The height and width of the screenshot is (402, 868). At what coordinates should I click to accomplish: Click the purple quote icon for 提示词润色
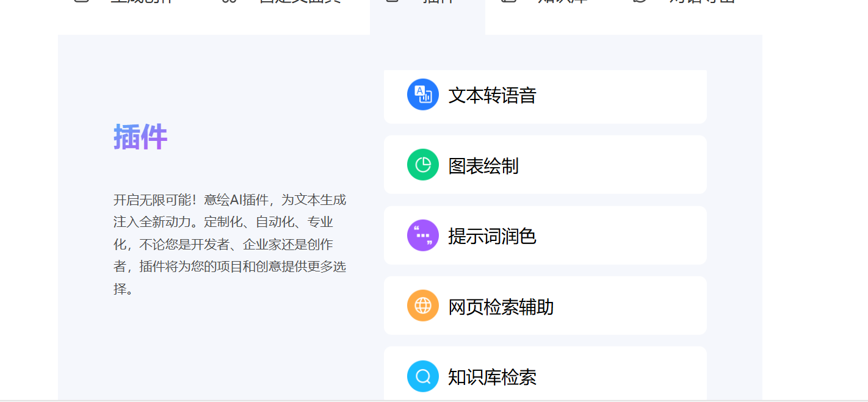coord(422,235)
